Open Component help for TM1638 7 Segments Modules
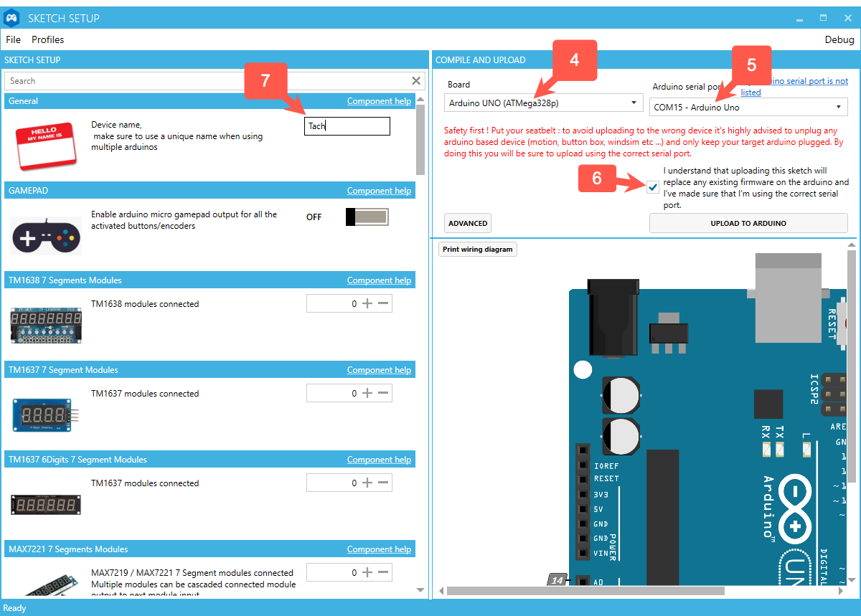 pyautogui.click(x=379, y=280)
